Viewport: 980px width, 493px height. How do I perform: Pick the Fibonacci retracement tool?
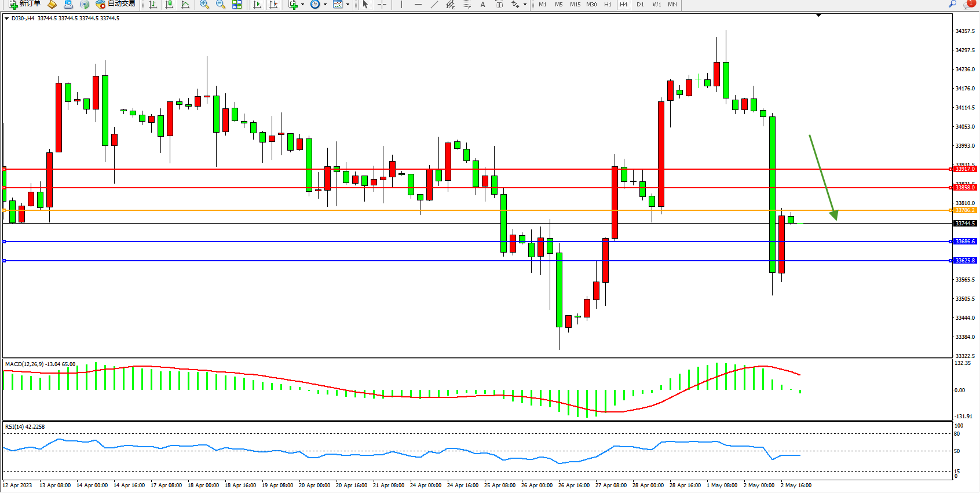point(467,5)
